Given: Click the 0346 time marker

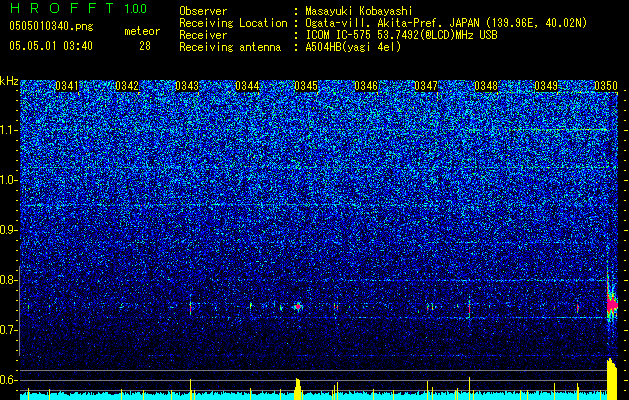Looking at the screenshot, I should 366,86.
